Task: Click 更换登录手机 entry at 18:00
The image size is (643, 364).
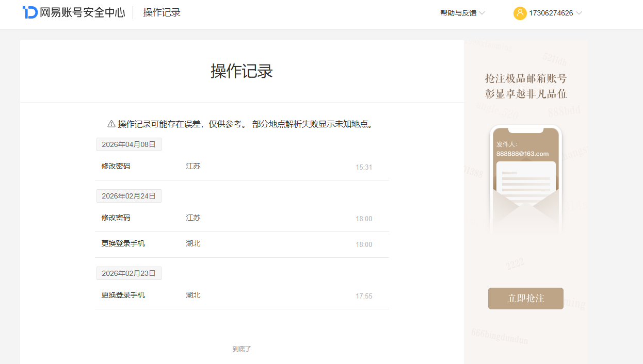Action: (123, 243)
